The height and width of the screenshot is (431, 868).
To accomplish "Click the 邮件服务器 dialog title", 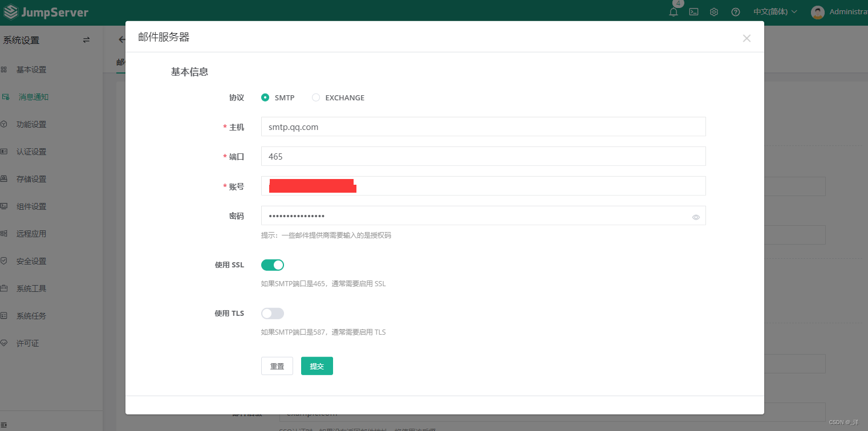I will pyautogui.click(x=164, y=37).
